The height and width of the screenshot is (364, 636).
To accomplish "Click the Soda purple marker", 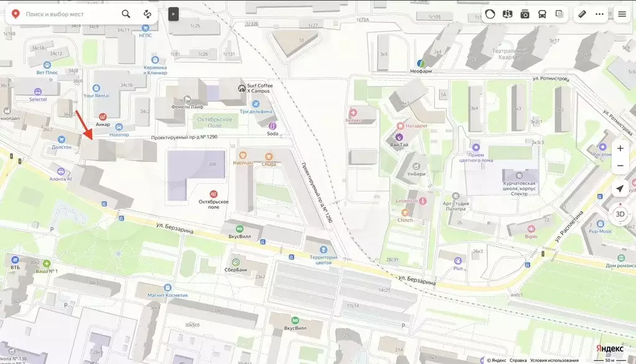I will click(272, 126).
